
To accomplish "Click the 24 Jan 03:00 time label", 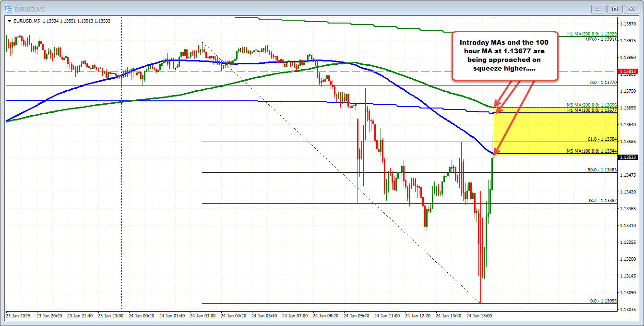I will click(203, 316).
